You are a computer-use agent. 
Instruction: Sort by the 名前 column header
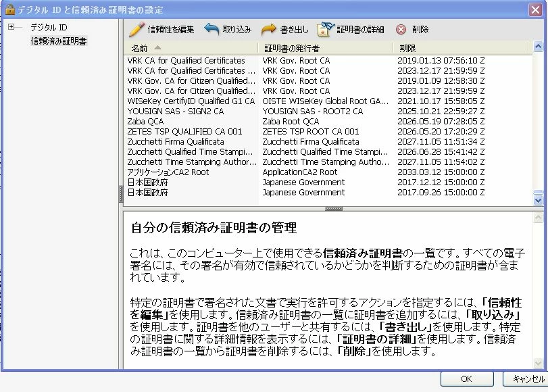tap(191, 48)
